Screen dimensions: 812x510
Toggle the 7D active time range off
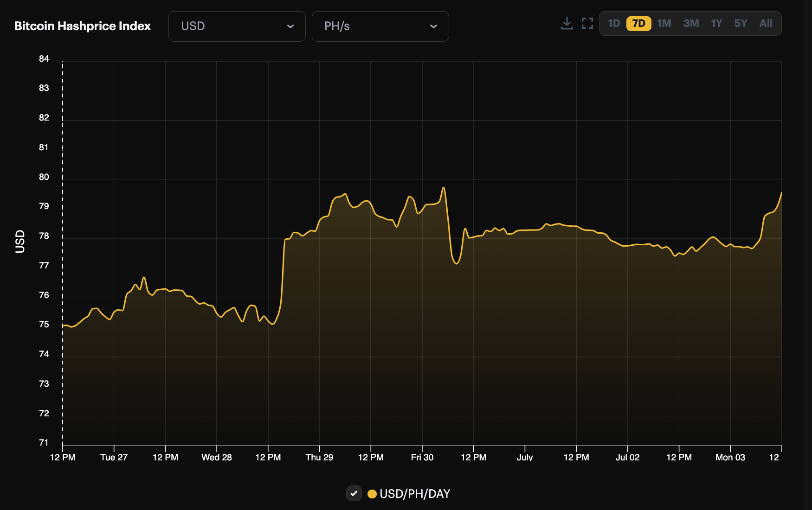[x=639, y=24]
